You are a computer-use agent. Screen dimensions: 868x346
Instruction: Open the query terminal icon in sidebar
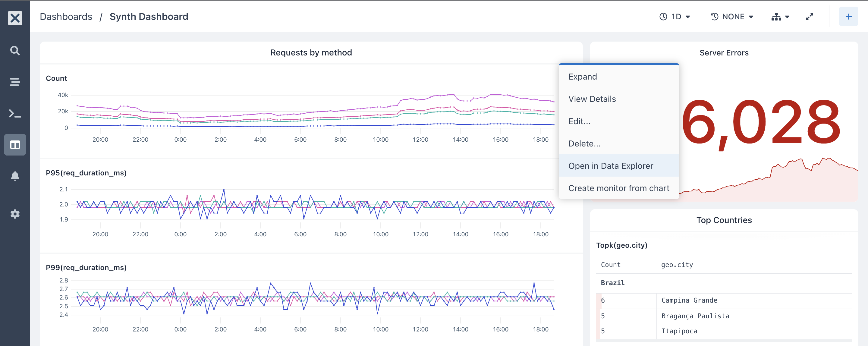coord(15,114)
